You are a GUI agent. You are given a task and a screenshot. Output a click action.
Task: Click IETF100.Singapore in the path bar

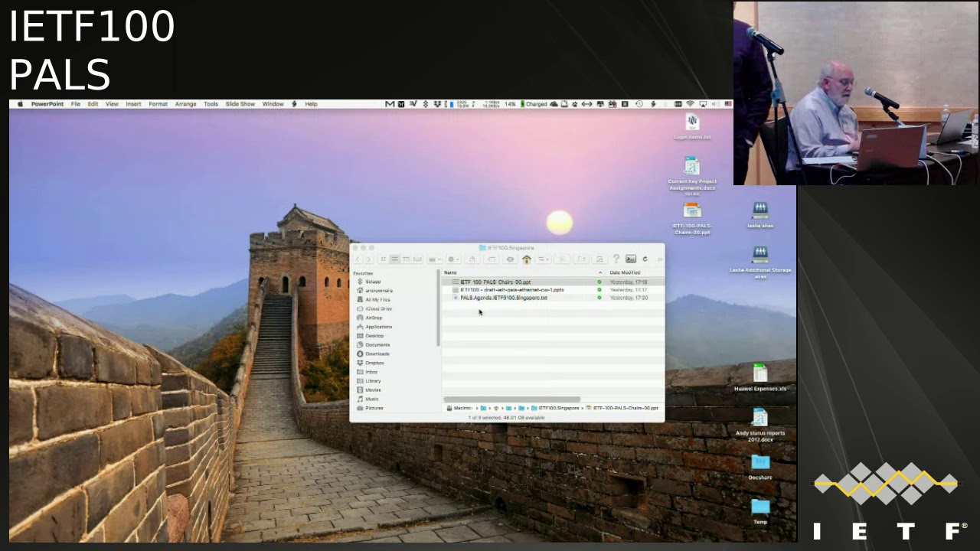tap(556, 408)
